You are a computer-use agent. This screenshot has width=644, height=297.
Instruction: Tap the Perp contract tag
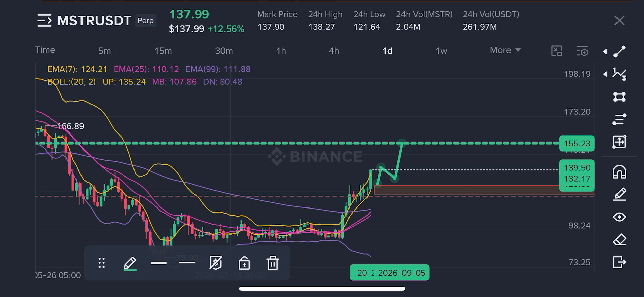145,21
